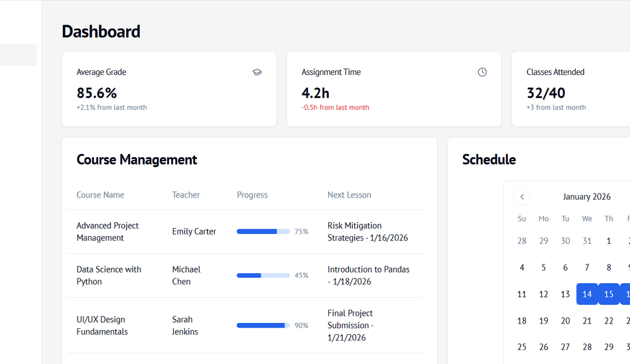
Task: Click the graduation cap icon on Average Grade
Action: pos(257,72)
